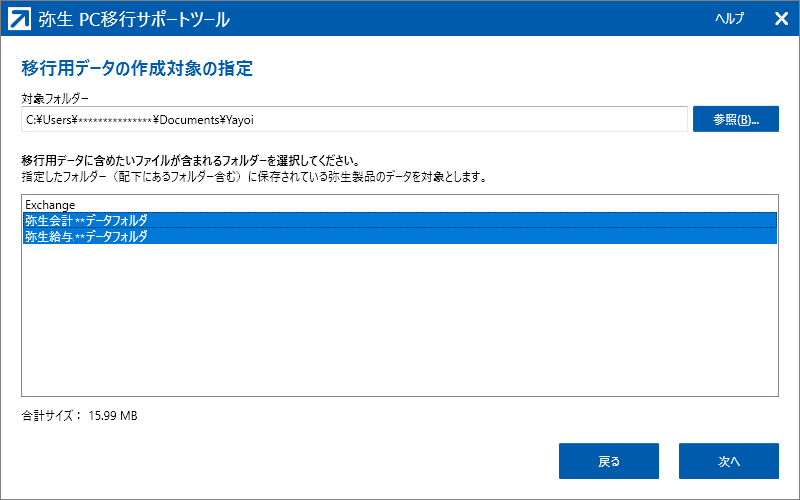The width and height of the screenshot is (800, 500).
Task: Click the note about 弥生製品 data scope
Action: click(x=255, y=176)
